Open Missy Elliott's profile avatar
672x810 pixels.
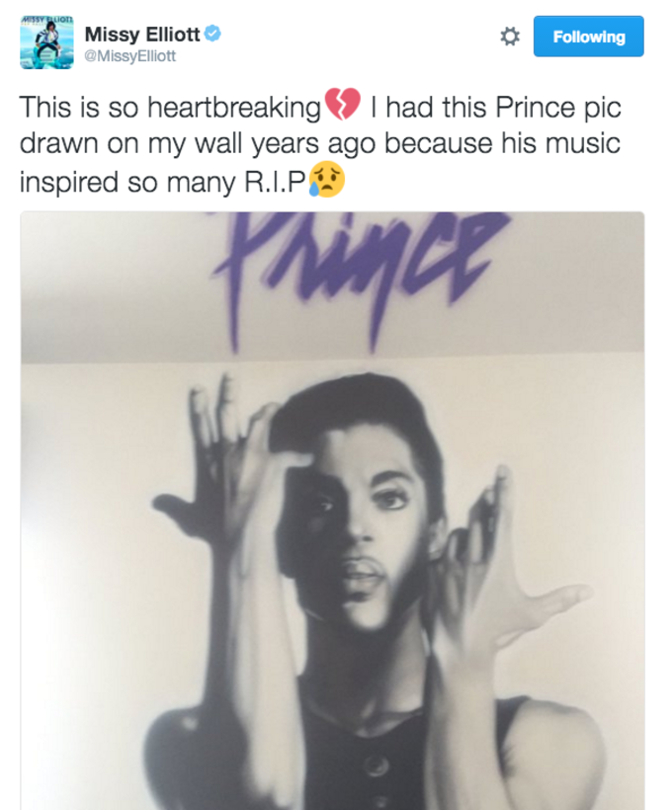coord(46,41)
